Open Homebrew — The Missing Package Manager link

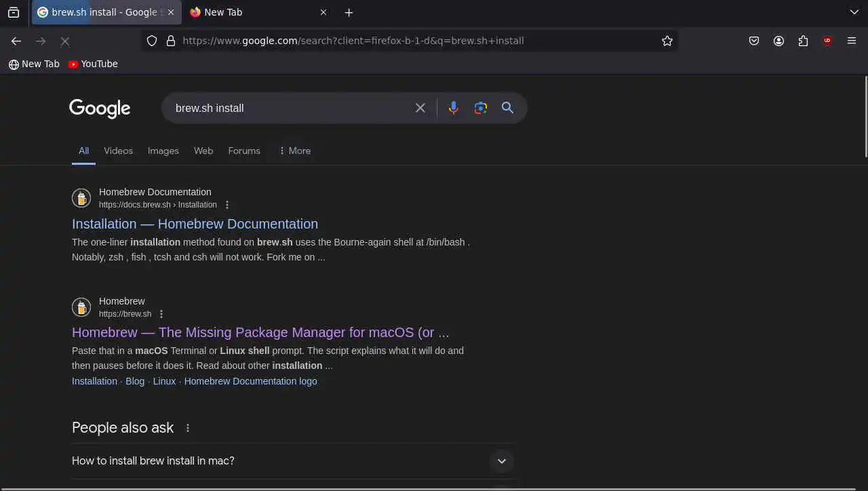click(260, 332)
